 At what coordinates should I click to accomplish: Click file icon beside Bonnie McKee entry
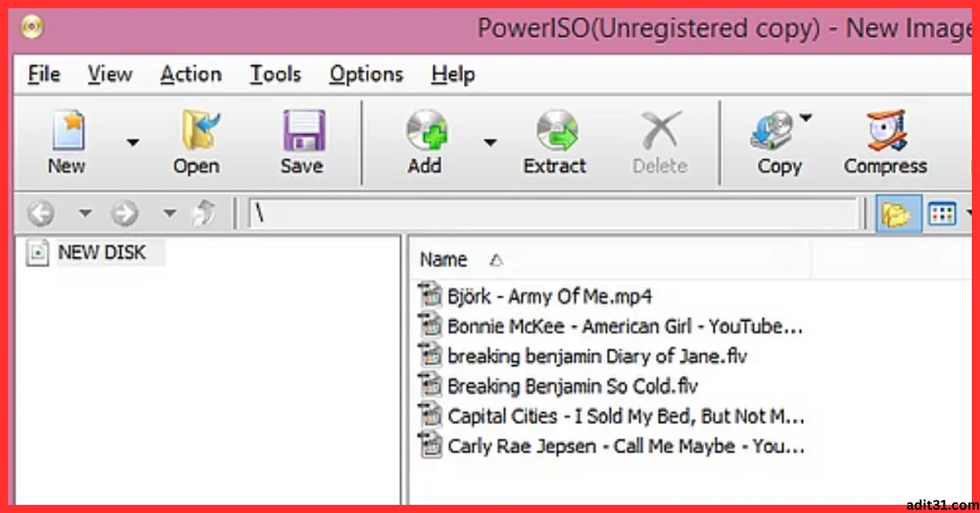[x=430, y=325]
